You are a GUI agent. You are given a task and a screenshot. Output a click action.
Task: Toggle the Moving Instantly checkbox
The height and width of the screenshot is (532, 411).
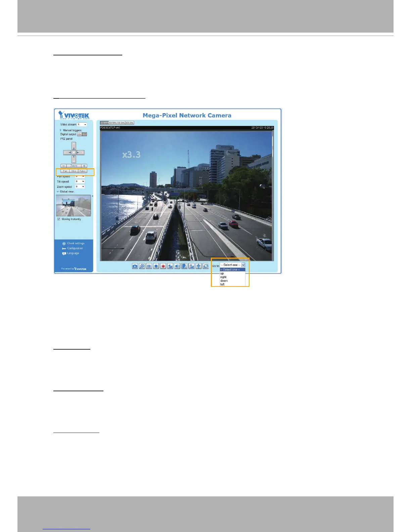pos(59,219)
